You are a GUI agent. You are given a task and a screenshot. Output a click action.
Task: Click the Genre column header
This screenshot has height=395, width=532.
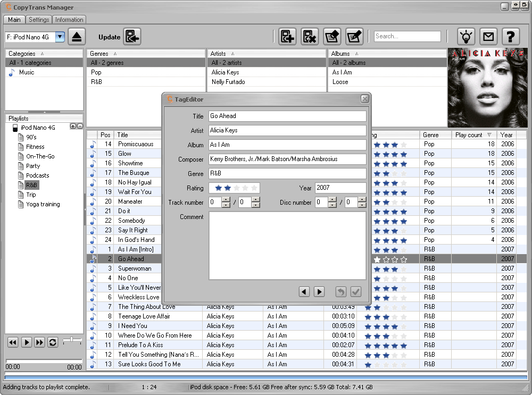435,135
